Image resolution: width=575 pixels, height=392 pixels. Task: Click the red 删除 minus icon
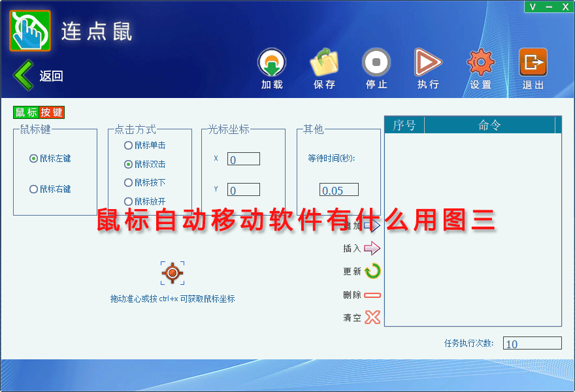pos(372,295)
